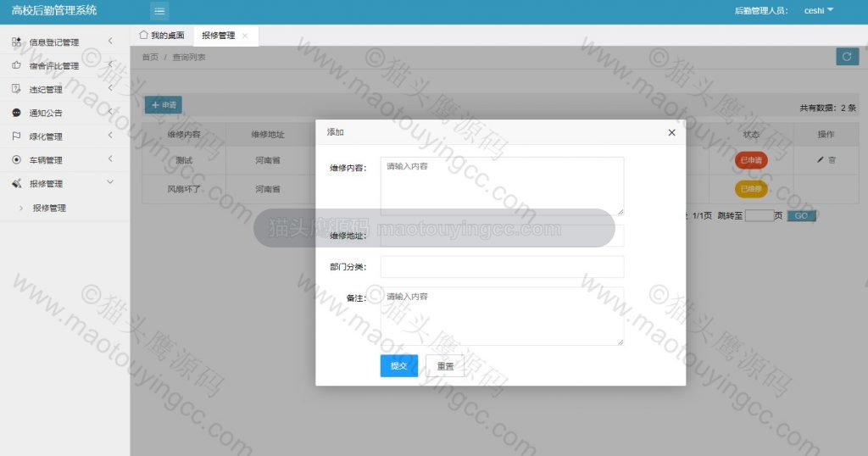This screenshot has height=456, width=868.
Task: Click the 跳转至 page number input
Action: click(x=759, y=215)
